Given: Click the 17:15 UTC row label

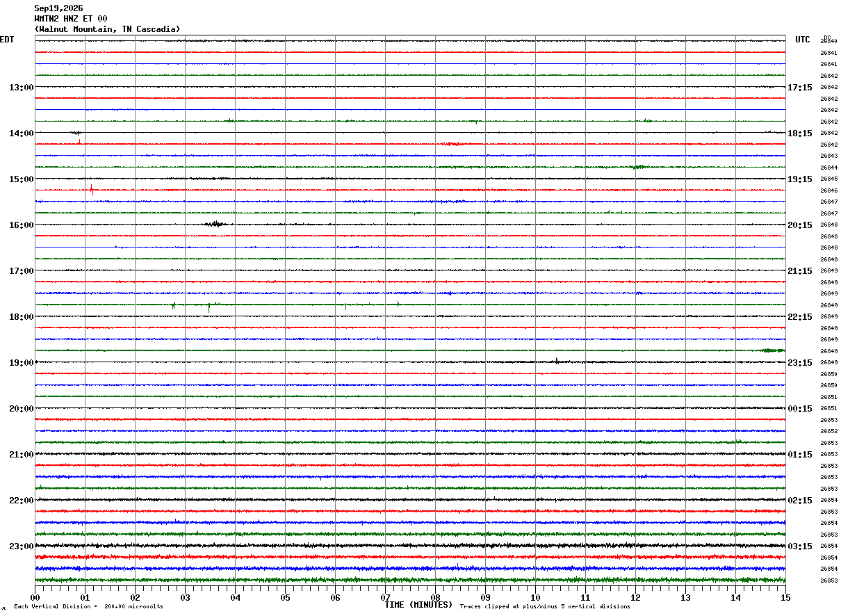Looking at the screenshot, I should coord(800,88).
